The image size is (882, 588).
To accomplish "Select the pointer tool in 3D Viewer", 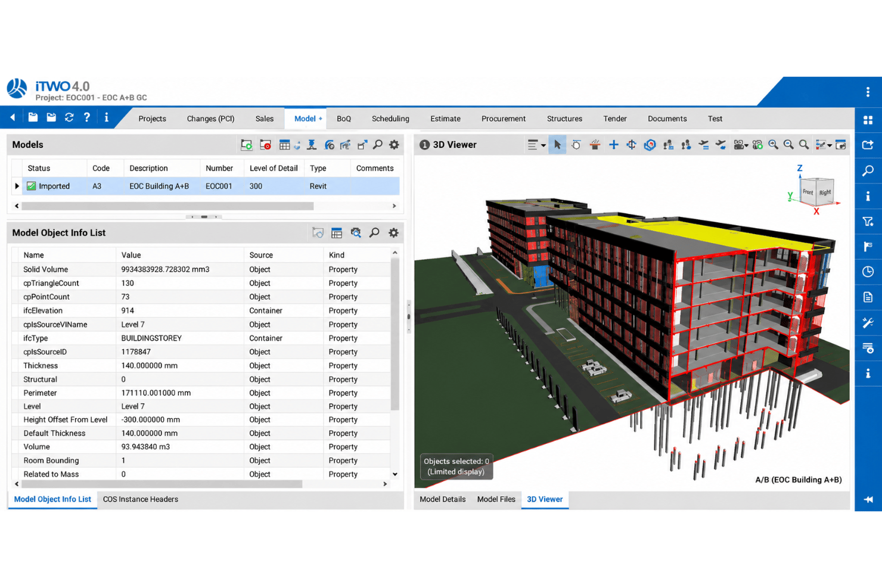I will point(557,145).
